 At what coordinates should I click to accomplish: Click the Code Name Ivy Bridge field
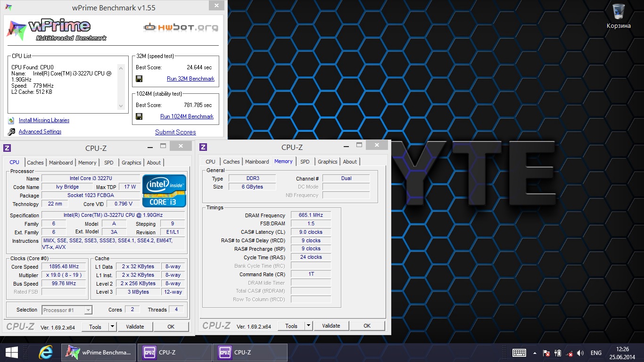tap(67, 187)
